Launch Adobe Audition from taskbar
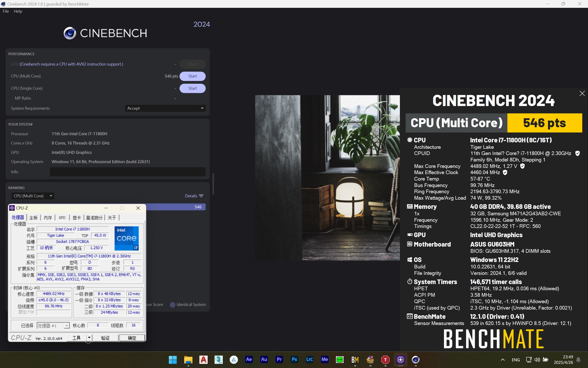588x368 pixels. pos(264,359)
